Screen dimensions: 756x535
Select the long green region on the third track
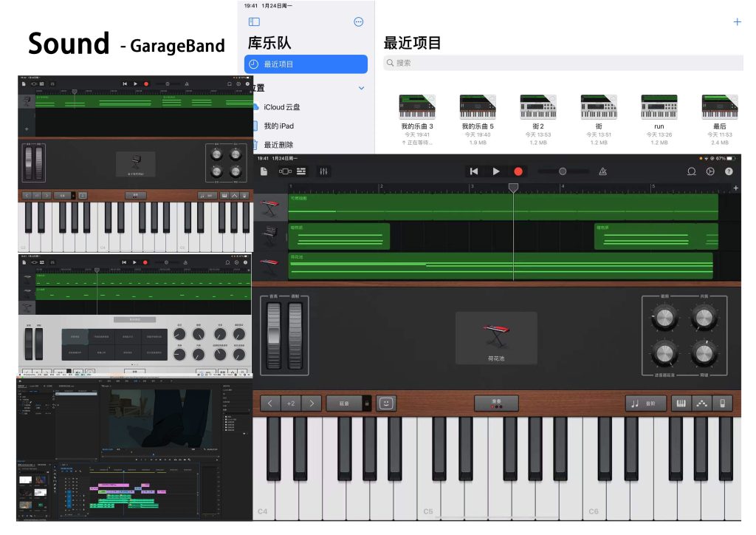coord(501,265)
